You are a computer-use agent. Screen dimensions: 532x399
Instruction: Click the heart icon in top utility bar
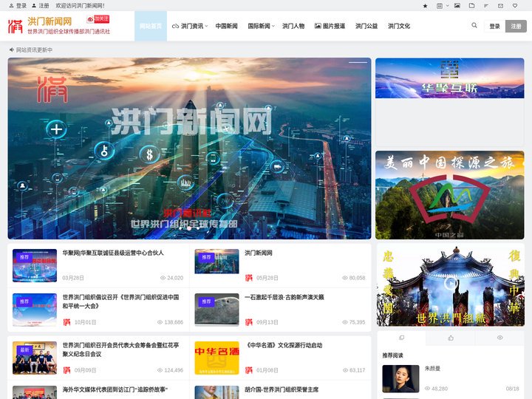point(515,6)
